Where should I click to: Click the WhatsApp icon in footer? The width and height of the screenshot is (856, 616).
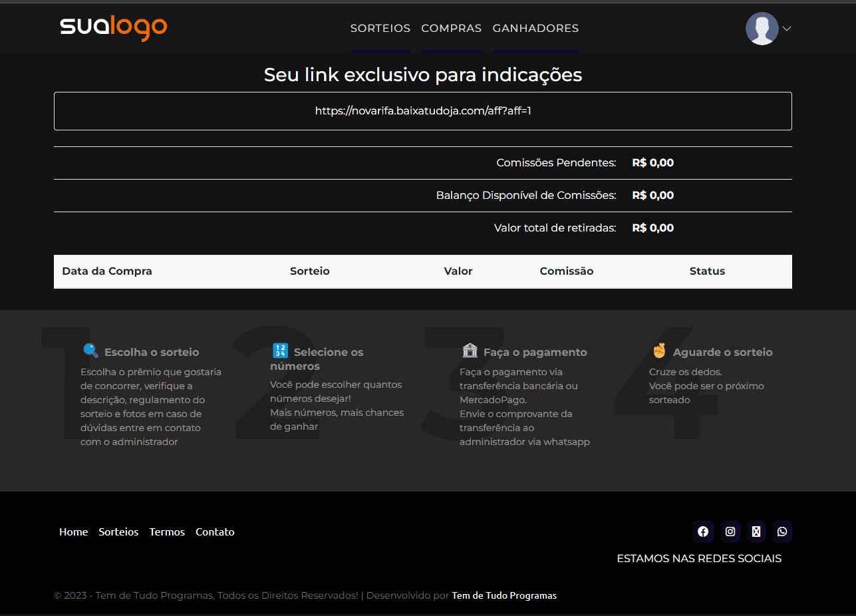782,532
